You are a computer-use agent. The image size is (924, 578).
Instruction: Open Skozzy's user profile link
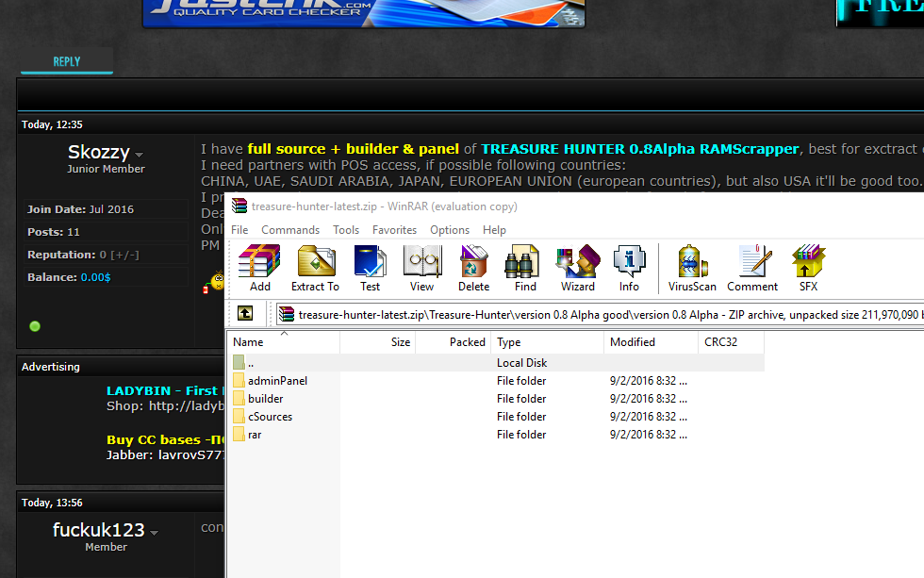(x=98, y=152)
